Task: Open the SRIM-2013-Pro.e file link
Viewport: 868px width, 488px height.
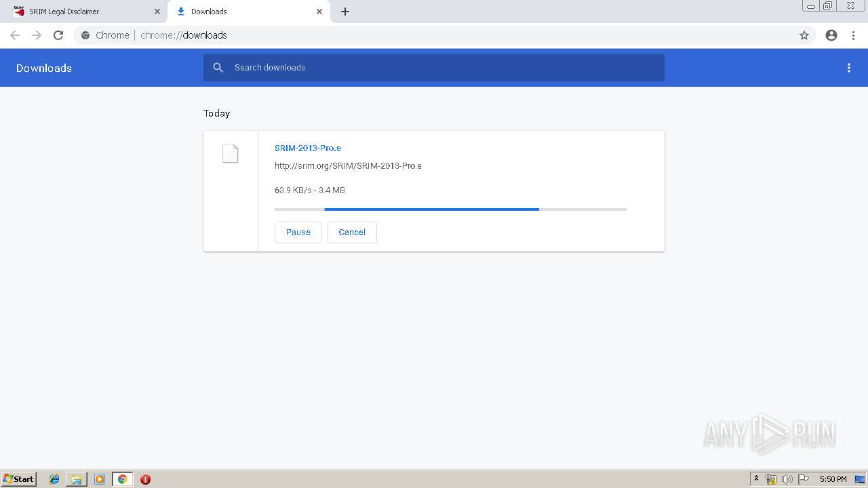Action: coord(308,148)
